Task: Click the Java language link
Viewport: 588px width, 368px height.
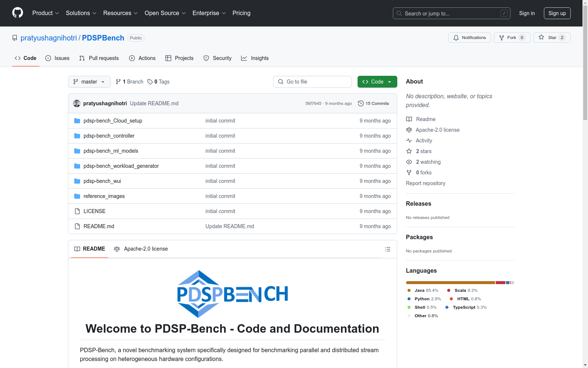Action: pyautogui.click(x=423, y=290)
